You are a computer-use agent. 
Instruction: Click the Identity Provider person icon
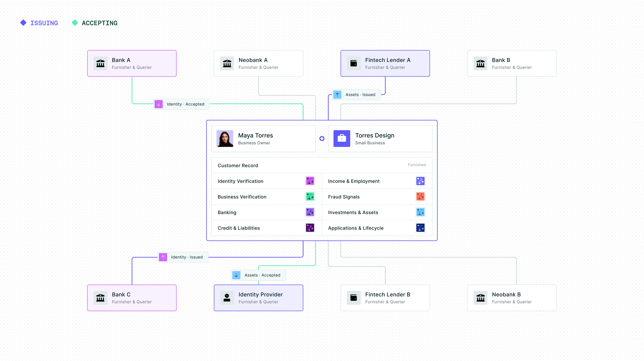(x=227, y=298)
